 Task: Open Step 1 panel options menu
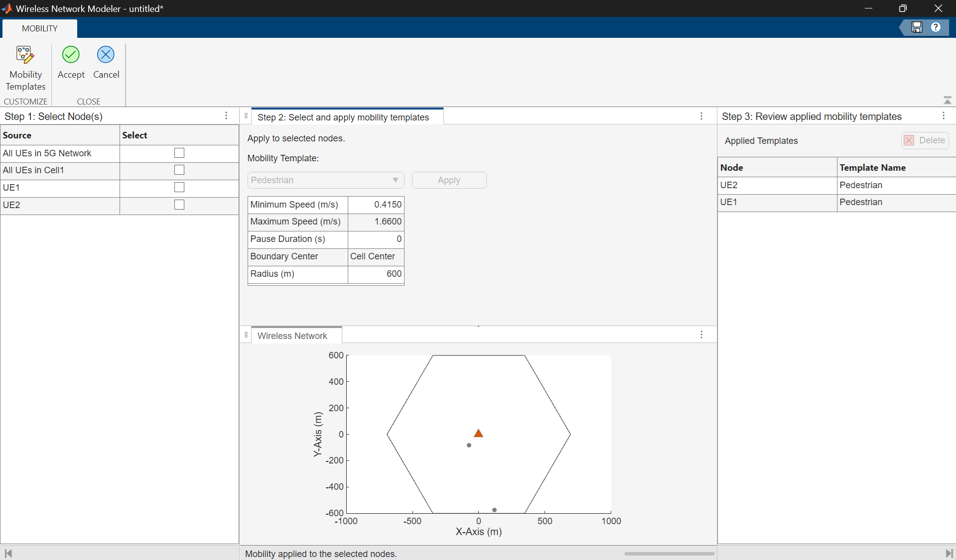[226, 116]
